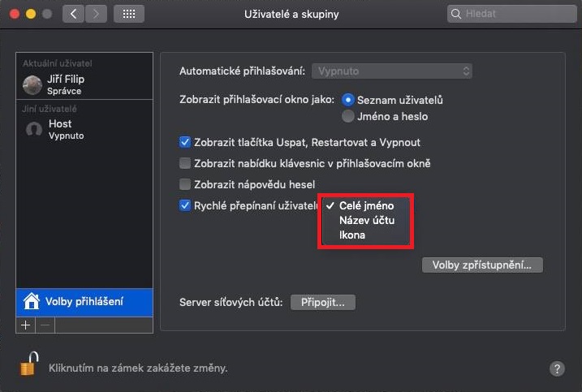Select the Jméno a heslo radio button

[348, 116]
